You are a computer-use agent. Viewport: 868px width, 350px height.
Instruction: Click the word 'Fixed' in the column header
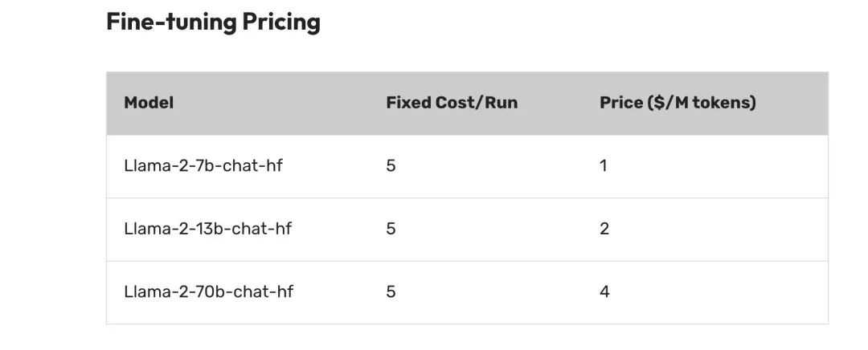tap(408, 103)
